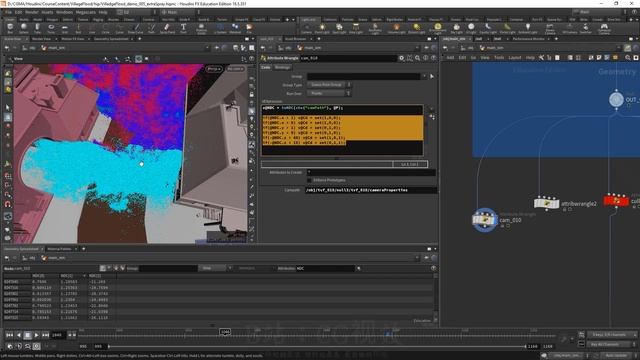This screenshot has width=640, height=360.
Task: Select the cam_010 attribute wrangle node
Action: point(485,220)
